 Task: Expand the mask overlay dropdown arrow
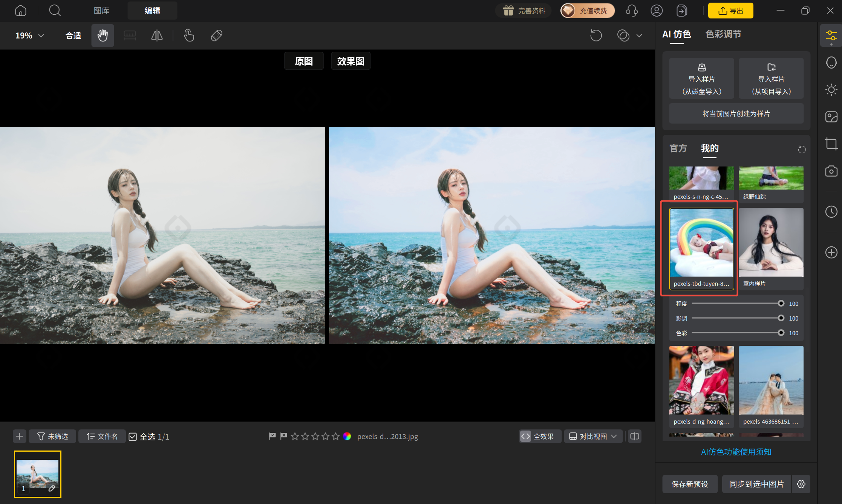[639, 35]
